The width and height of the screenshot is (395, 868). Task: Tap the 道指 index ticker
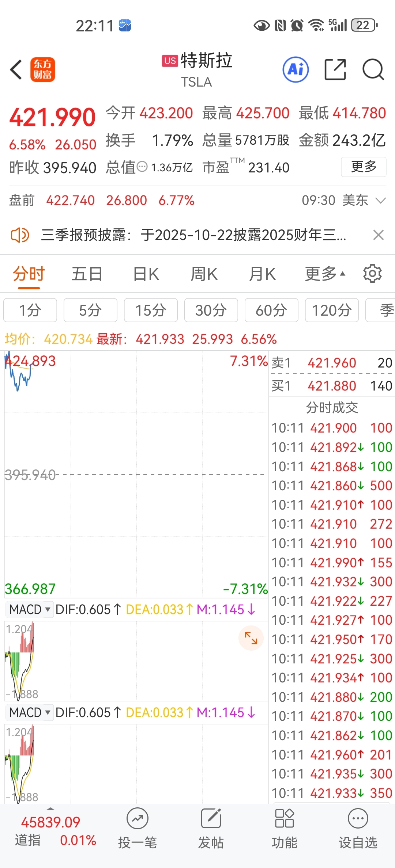tap(55, 831)
